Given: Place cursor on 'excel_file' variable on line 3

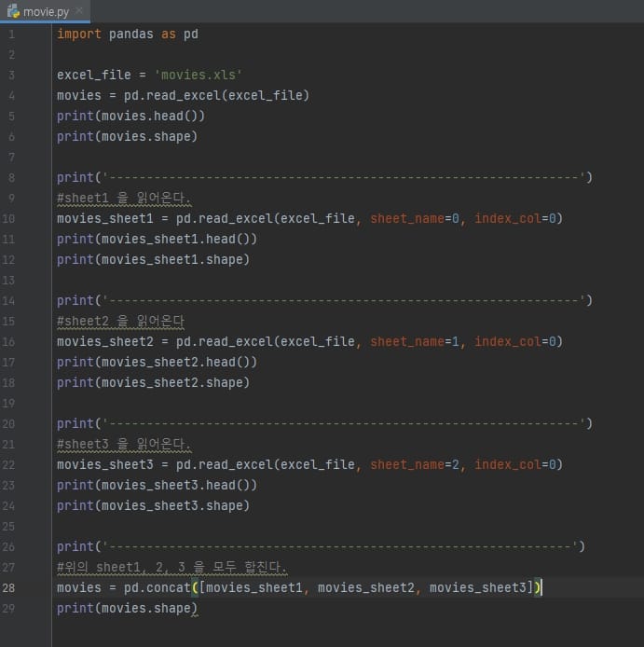Looking at the screenshot, I should (94, 76).
